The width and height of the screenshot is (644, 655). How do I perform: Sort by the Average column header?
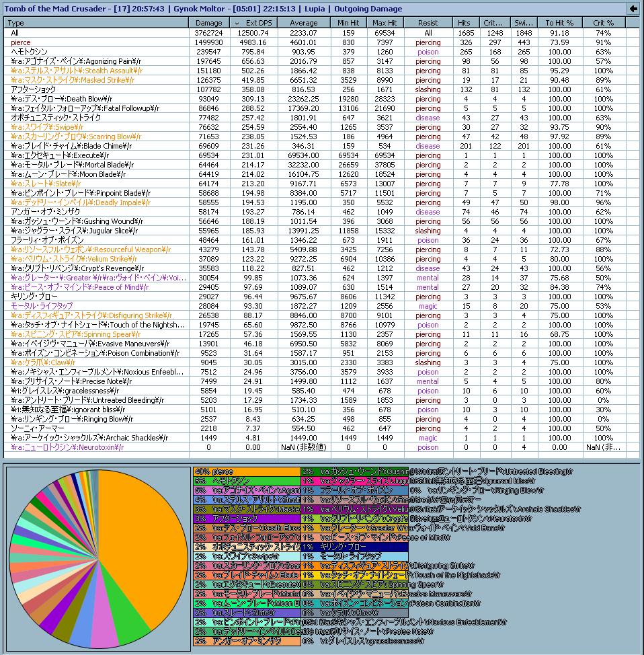click(x=304, y=23)
